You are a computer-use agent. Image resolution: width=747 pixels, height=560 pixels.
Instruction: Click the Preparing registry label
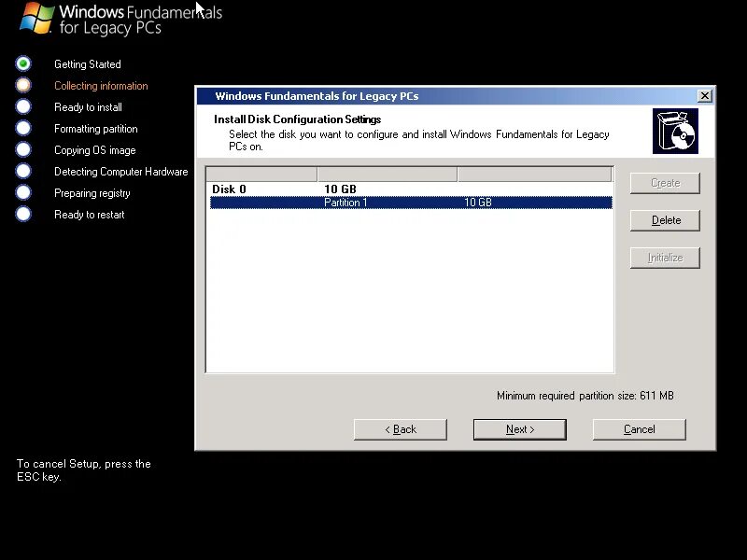[92, 193]
